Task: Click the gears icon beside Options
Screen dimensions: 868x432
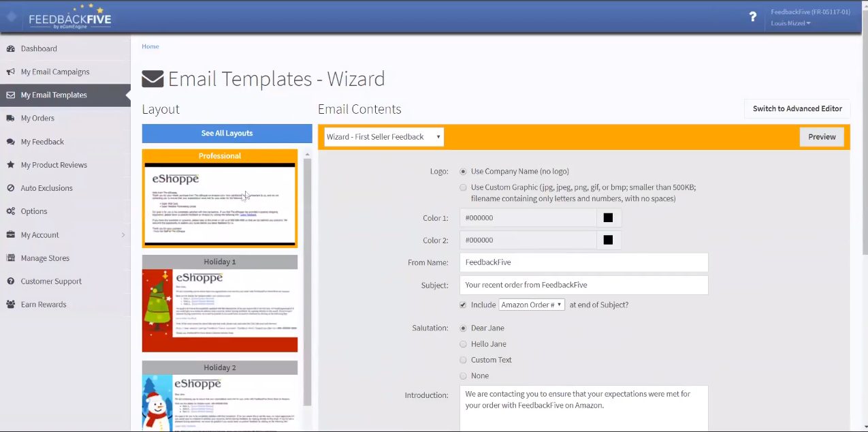Action: click(x=10, y=211)
